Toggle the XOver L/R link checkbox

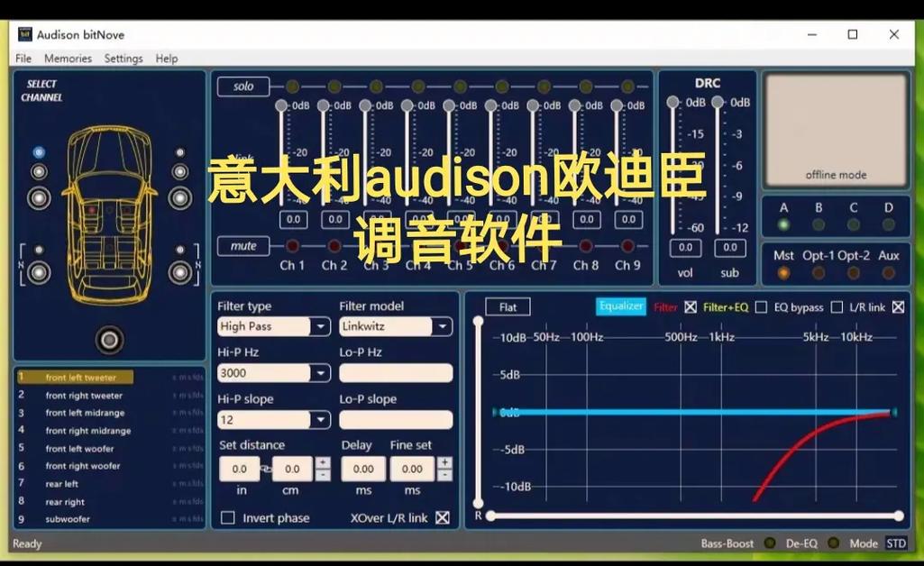[x=443, y=517]
